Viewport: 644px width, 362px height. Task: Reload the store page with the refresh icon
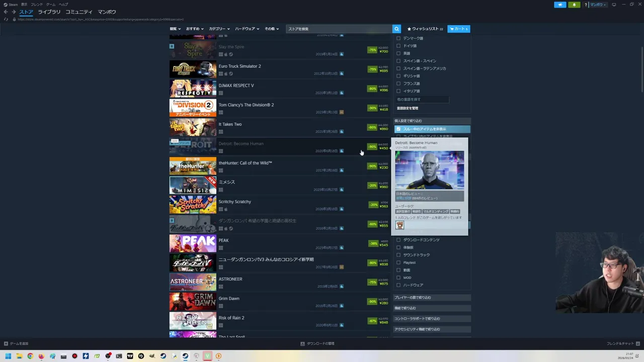[x=6, y=19]
